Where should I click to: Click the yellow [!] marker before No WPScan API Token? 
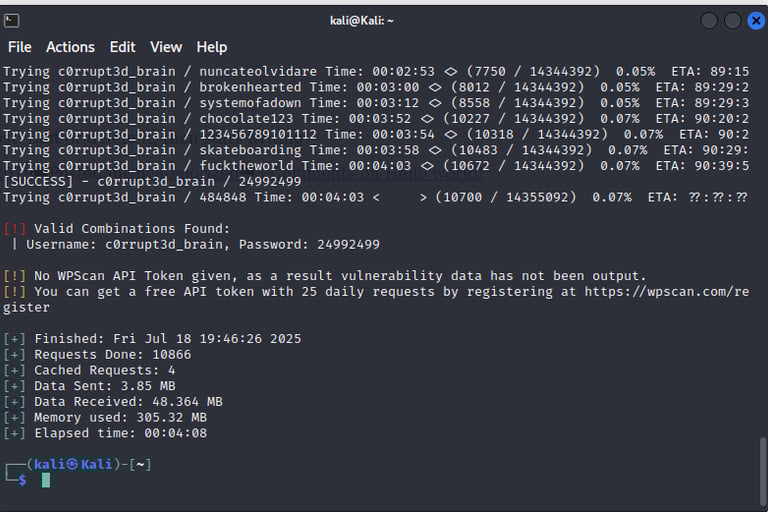(x=14, y=276)
